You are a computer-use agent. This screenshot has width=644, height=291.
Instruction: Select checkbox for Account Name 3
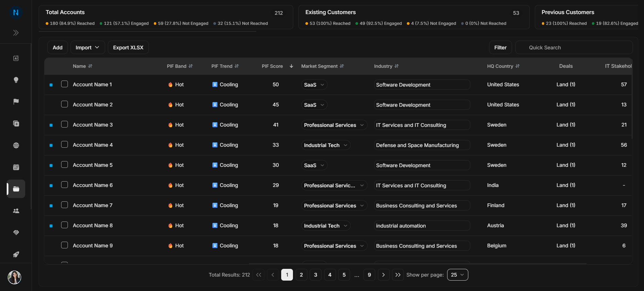pyautogui.click(x=65, y=124)
